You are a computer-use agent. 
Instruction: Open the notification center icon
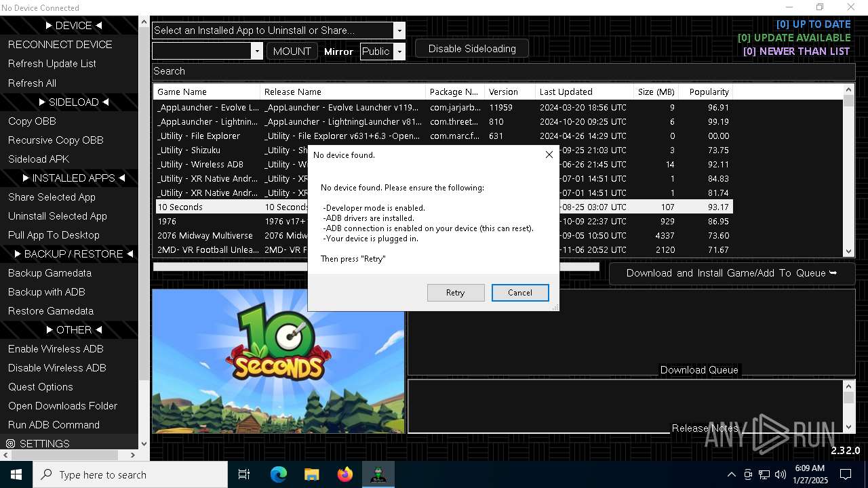(x=846, y=474)
